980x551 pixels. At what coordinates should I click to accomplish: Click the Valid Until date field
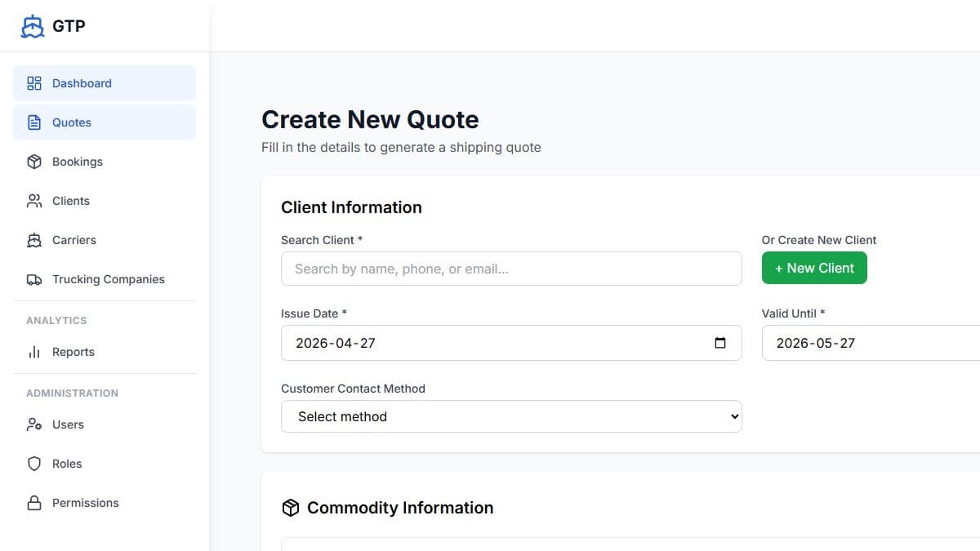coord(871,343)
